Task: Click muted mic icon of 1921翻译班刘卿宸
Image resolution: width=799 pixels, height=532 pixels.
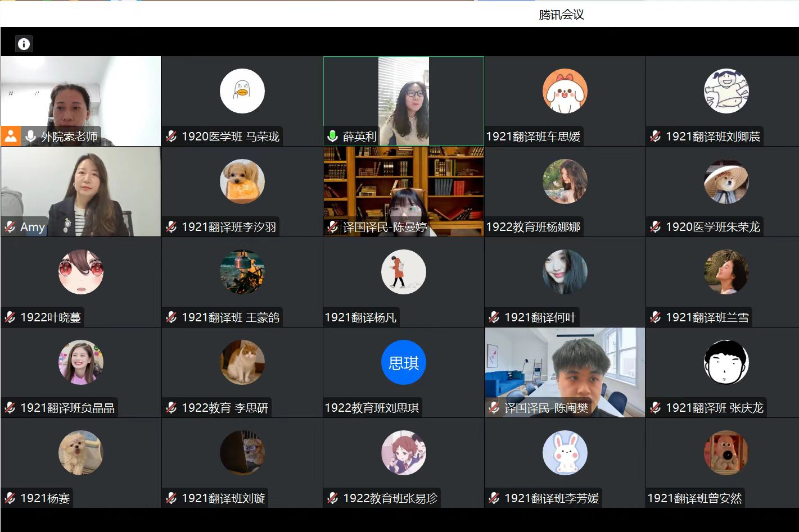Action: (x=656, y=136)
